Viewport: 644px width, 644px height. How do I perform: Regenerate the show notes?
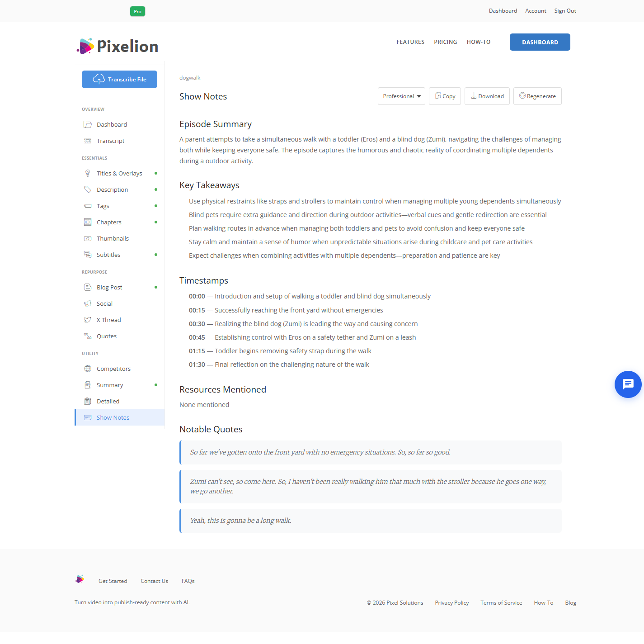pos(537,96)
